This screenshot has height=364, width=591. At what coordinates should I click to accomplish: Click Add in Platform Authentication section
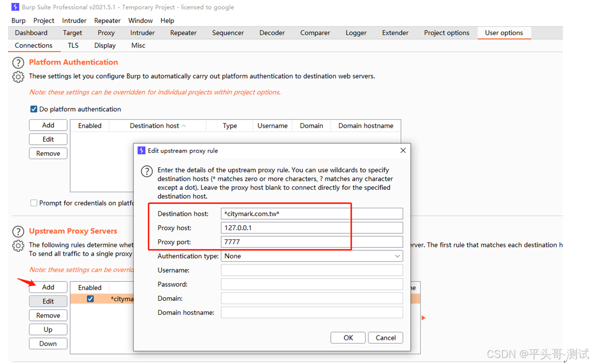click(48, 125)
